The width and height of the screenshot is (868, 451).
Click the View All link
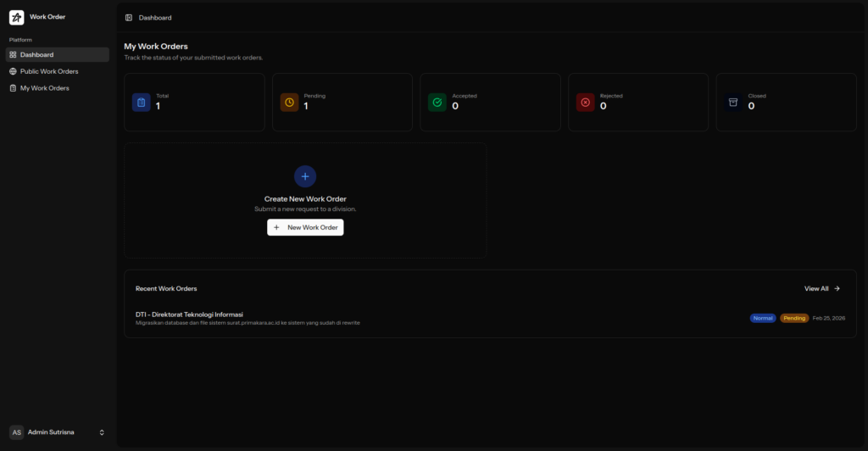tap(821, 288)
